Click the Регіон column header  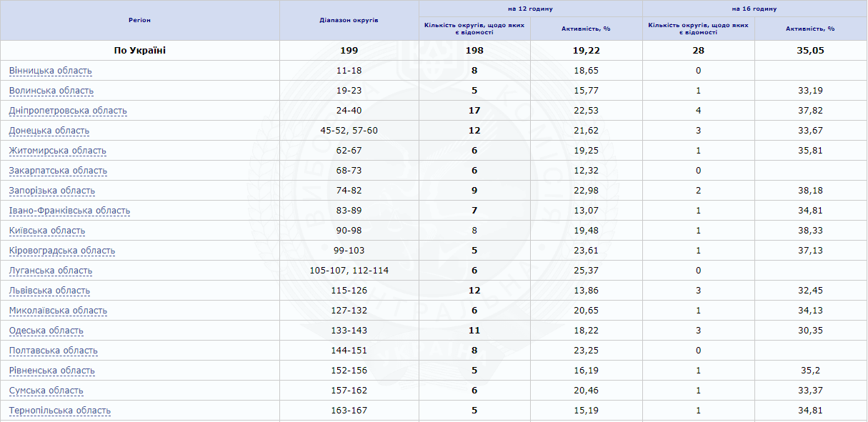(139, 20)
